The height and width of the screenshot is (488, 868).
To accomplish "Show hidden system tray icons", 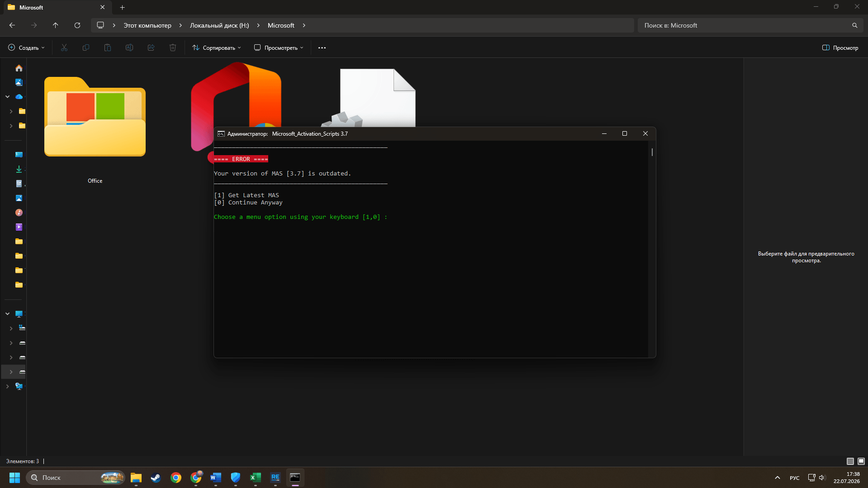I will (x=778, y=478).
